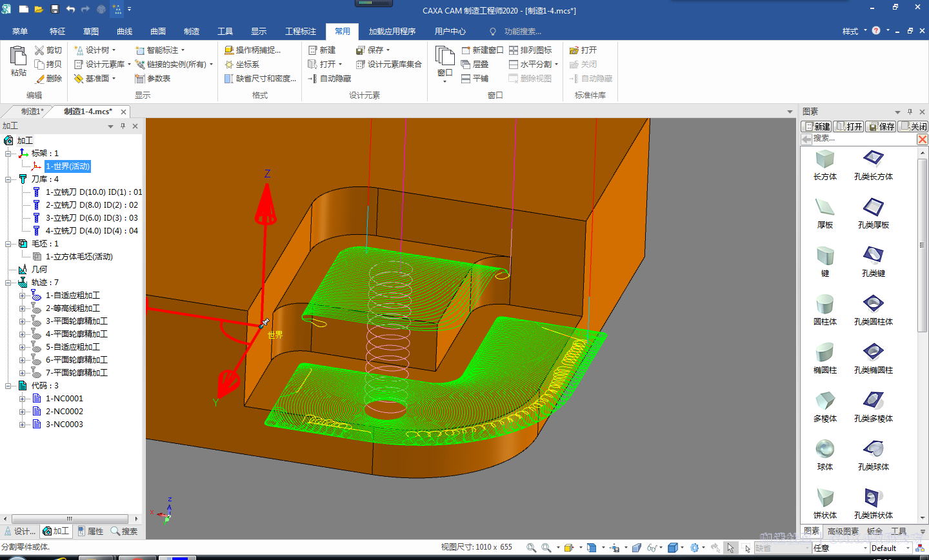Viewport: 929px width, 560px height.
Task: Click the 层叠 cascade windows icon
Action: click(466, 65)
